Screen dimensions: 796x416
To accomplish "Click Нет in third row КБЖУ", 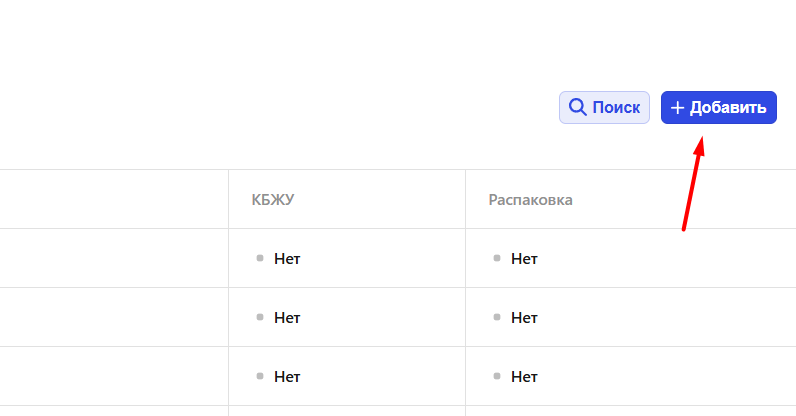I will coord(287,376).
